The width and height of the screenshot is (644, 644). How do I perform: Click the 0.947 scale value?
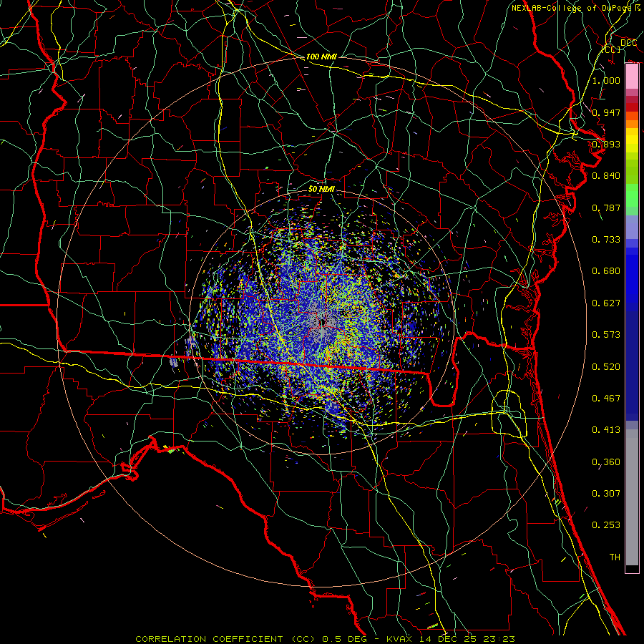606,112
